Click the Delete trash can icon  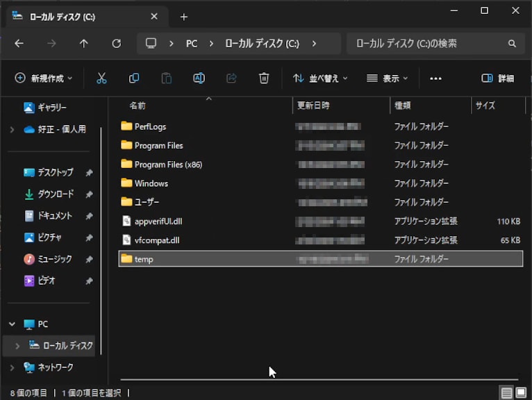[264, 78]
